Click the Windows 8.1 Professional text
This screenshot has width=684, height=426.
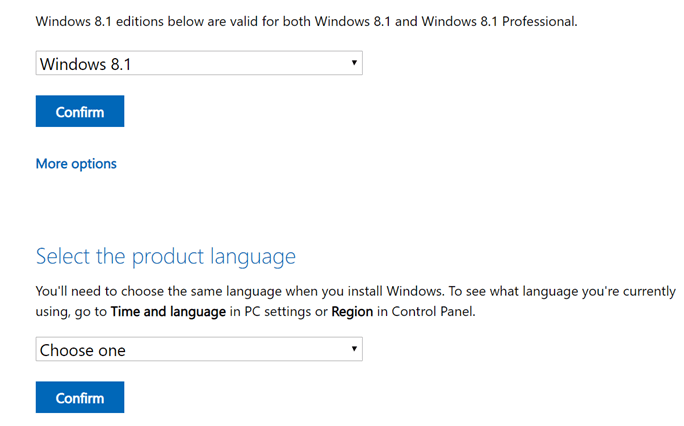tap(499, 21)
